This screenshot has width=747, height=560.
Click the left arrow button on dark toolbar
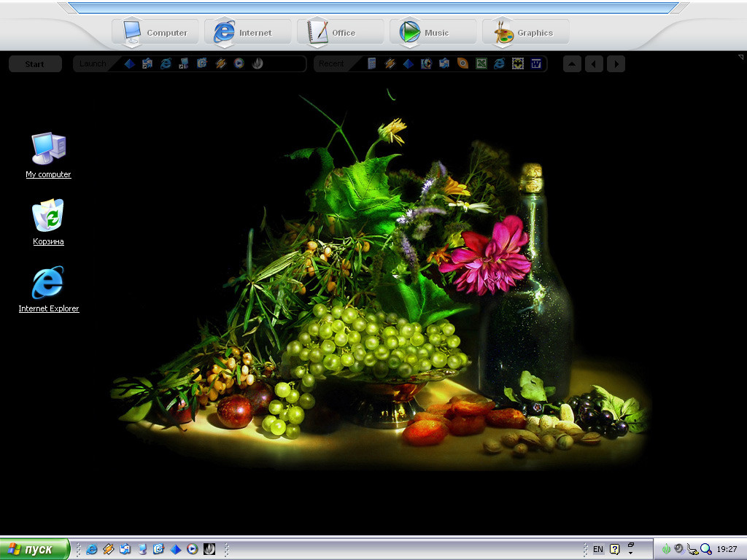pos(594,64)
